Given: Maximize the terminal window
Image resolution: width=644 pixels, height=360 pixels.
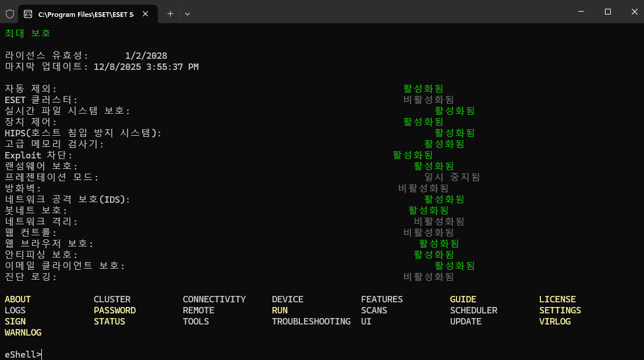Looking at the screenshot, I should point(607,12).
